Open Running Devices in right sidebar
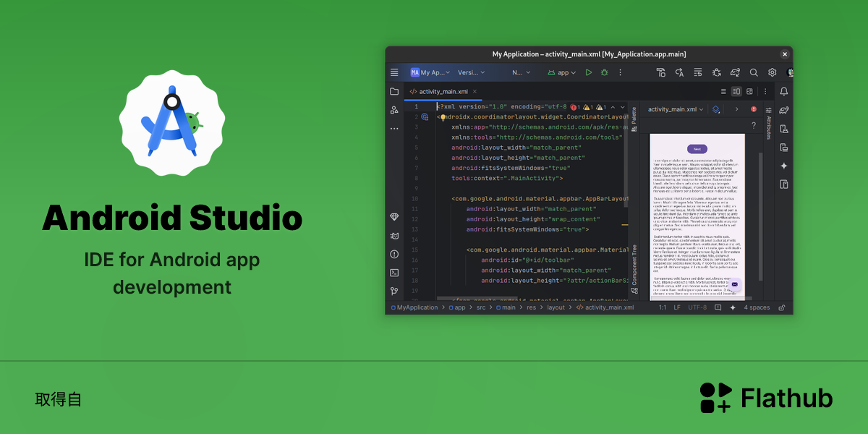Image resolution: width=868 pixels, height=434 pixels. (784, 148)
